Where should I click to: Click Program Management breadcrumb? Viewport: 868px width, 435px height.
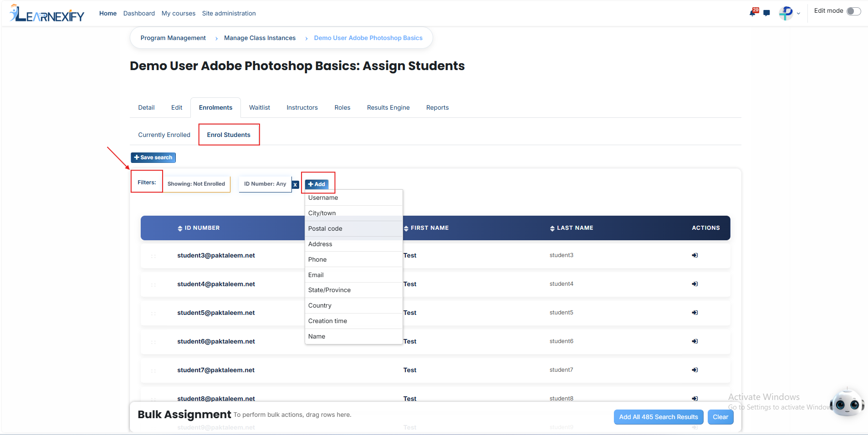[x=173, y=38]
